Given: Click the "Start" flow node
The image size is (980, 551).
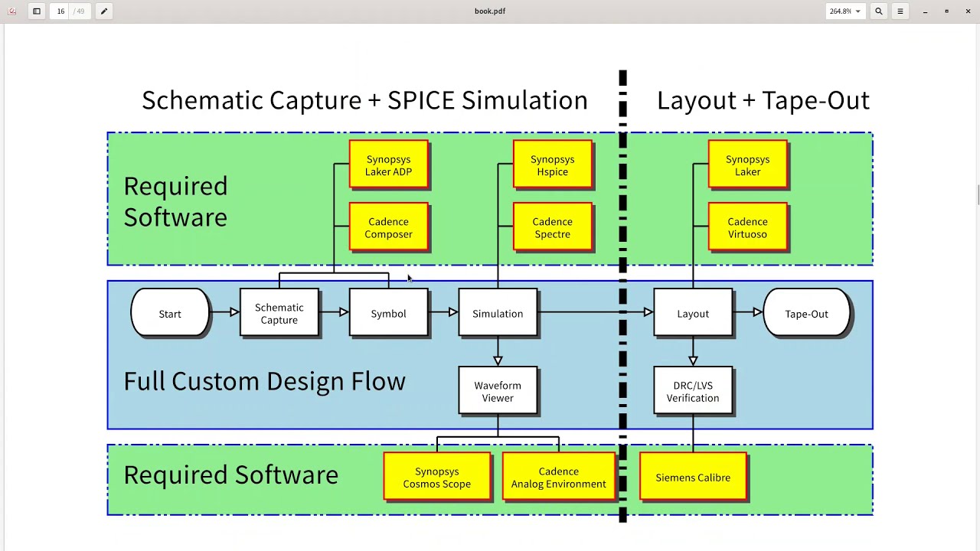Looking at the screenshot, I should 170,313.
